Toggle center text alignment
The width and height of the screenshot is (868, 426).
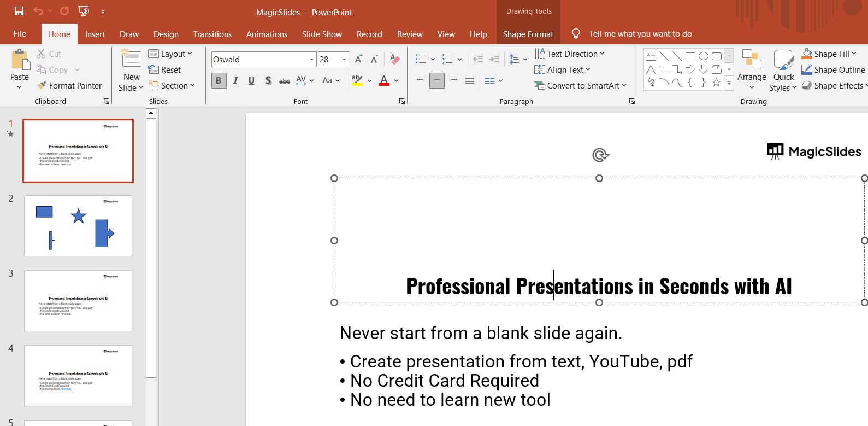(436, 80)
